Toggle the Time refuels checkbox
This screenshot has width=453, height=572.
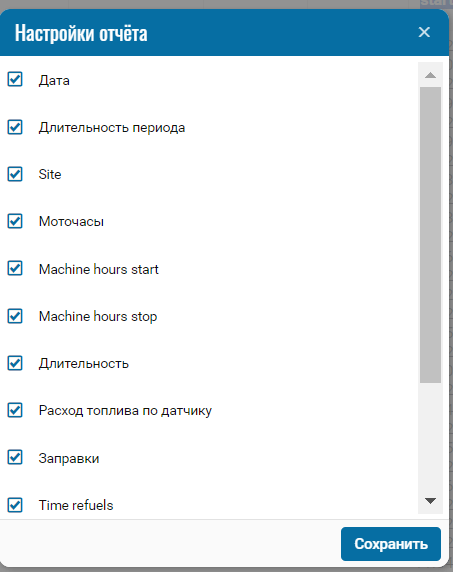click(15, 505)
